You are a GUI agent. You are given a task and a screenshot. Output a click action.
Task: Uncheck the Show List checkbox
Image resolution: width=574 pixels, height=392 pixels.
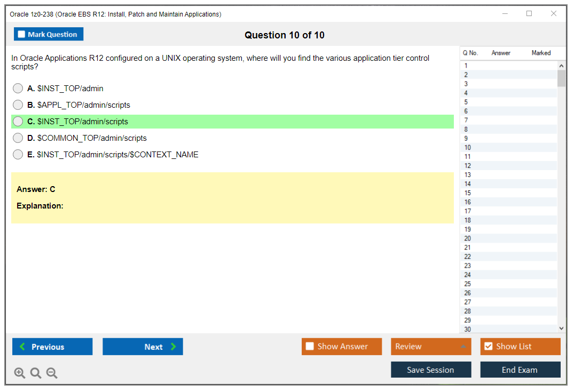pyautogui.click(x=488, y=347)
